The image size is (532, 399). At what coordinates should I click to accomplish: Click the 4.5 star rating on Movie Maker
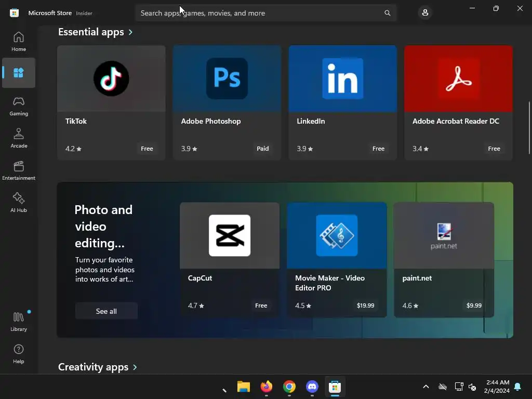pos(303,305)
